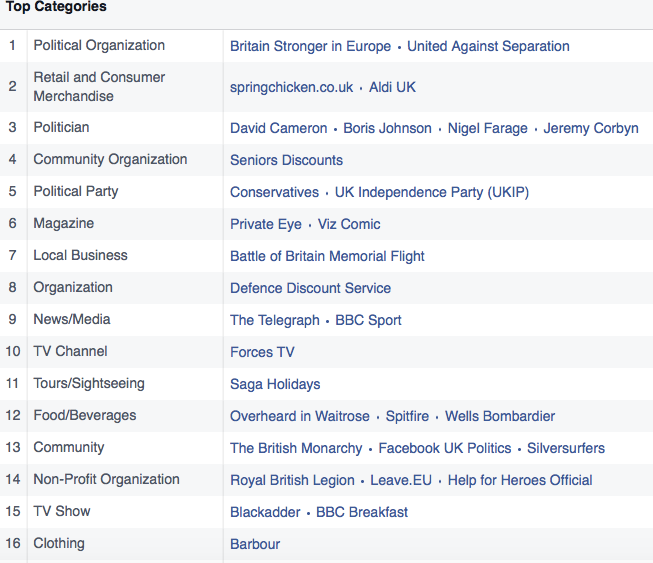Screen dimensions: 653x563
Task: Open springchicken.co.uk link
Action: coord(292,87)
